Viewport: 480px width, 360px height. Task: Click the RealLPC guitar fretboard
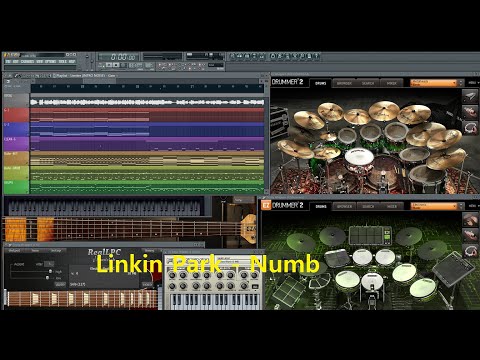pyautogui.click(x=82, y=299)
